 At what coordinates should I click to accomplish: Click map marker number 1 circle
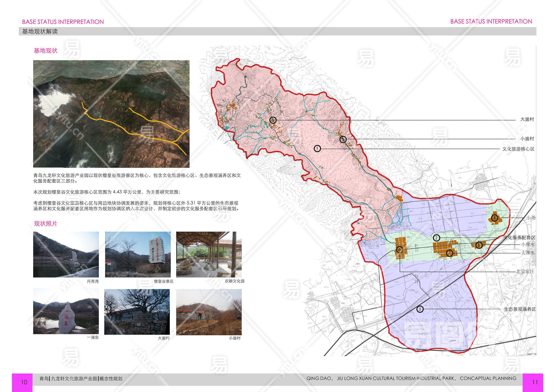point(317,148)
